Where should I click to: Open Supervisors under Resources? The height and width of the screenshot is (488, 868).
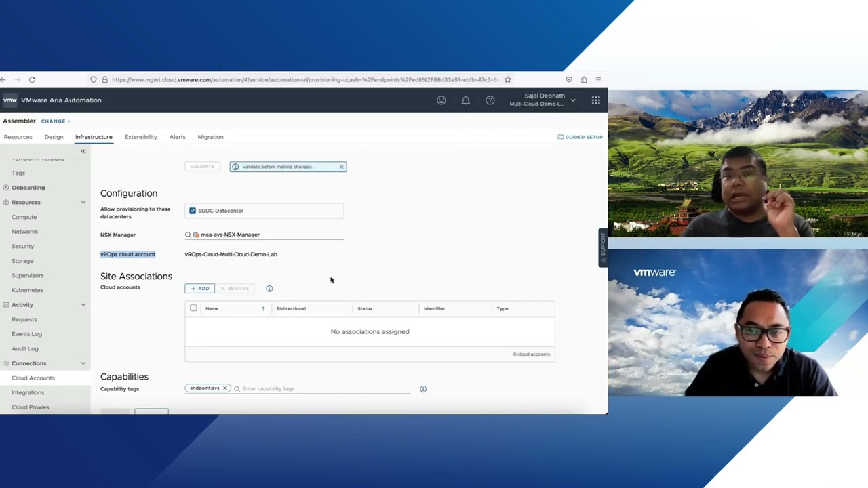(27, 275)
